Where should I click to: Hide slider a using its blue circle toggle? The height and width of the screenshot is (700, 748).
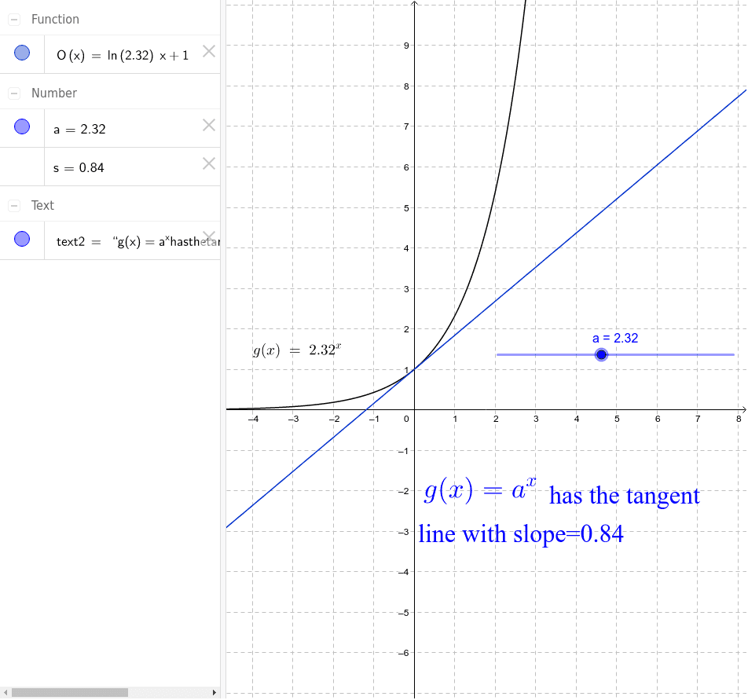(22, 125)
